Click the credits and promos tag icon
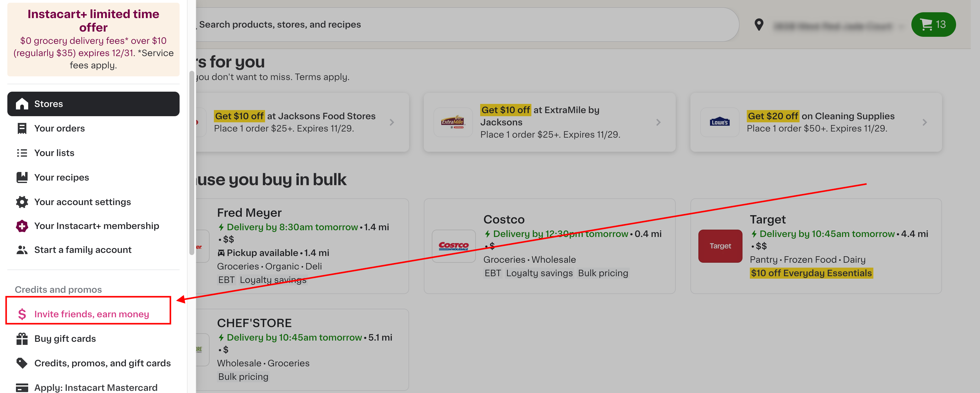Image resolution: width=980 pixels, height=393 pixels. click(x=22, y=363)
